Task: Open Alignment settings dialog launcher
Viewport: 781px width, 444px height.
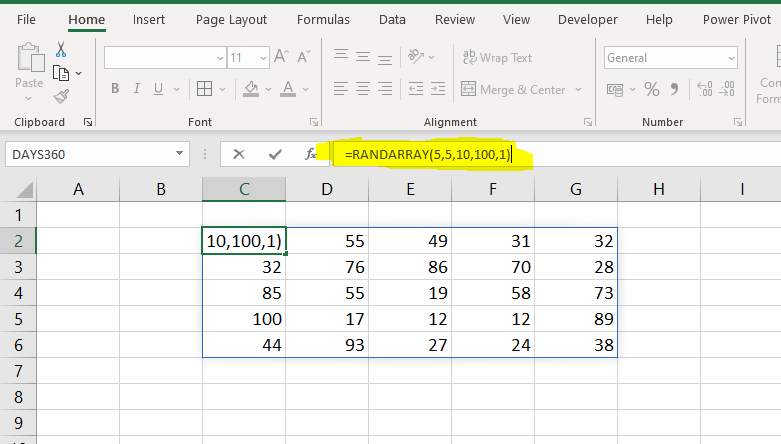Action: coord(588,122)
